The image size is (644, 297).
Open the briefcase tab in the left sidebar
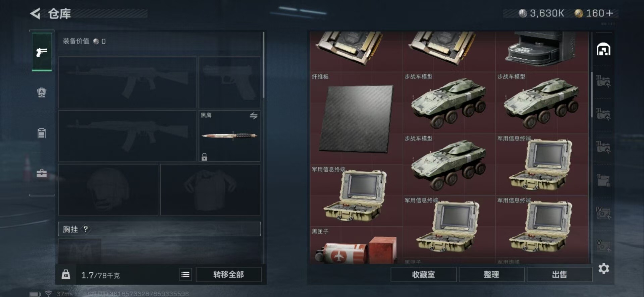[42, 173]
